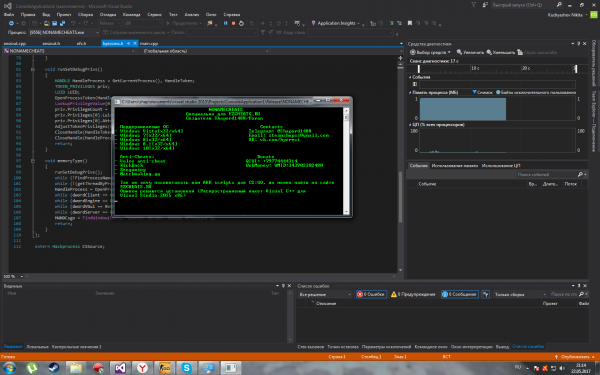Collapse the Process Memory graph section
Screen dimensions: 600x375
[x=410, y=93]
